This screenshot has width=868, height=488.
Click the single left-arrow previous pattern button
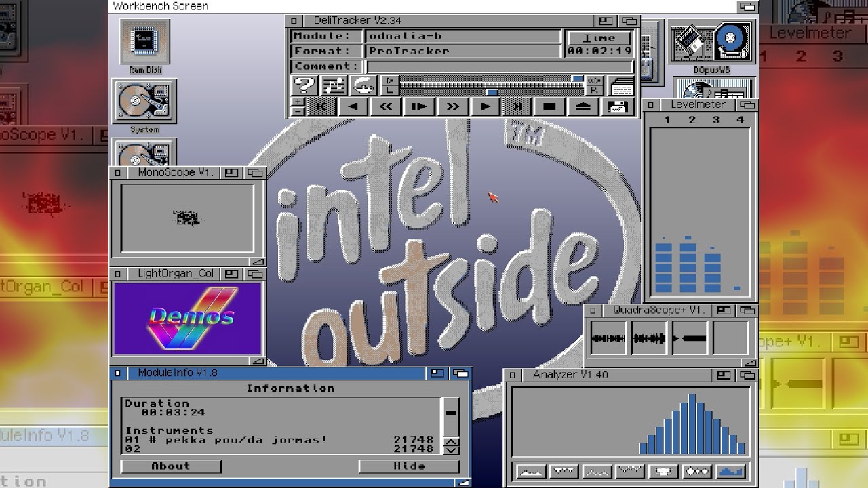tap(353, 106)
